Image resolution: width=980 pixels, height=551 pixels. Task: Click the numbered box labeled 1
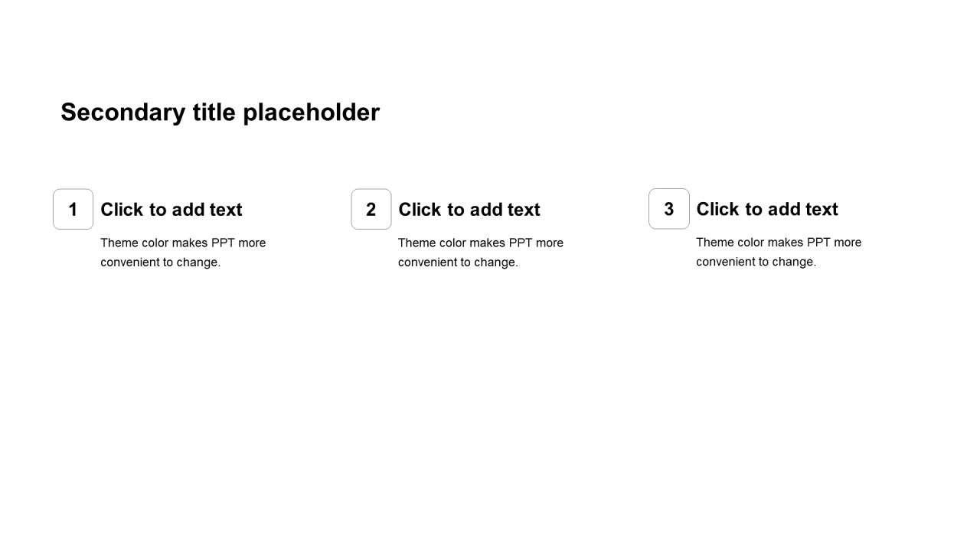click(x=73, y=209)
